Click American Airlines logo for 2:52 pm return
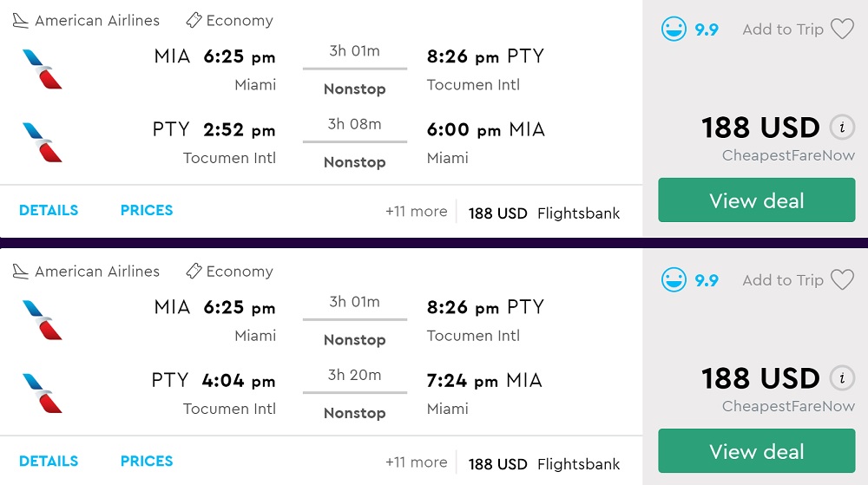Screen dimensions: 868x485 pyautogui.click(x=43, y=142)
